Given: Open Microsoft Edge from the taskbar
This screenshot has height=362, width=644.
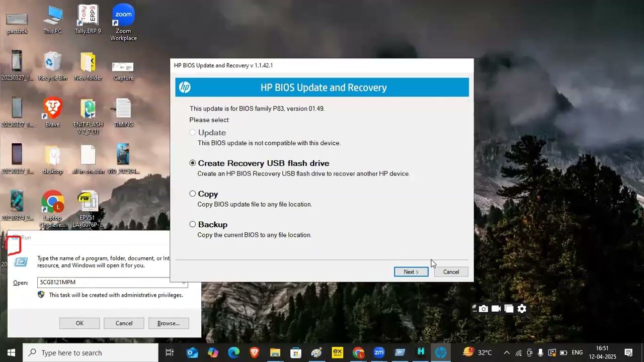Looking at the screenshot, I should pos(234,352).
